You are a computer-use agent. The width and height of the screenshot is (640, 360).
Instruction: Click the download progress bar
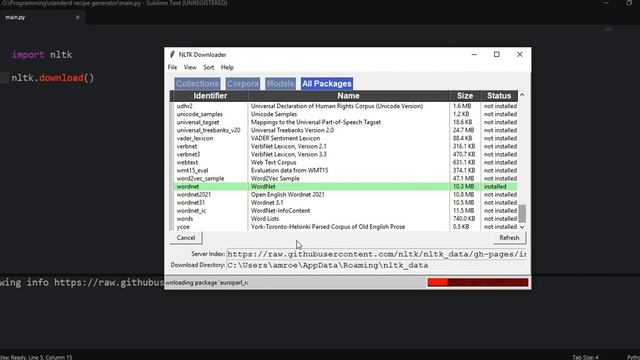click(x=478, y=282)
